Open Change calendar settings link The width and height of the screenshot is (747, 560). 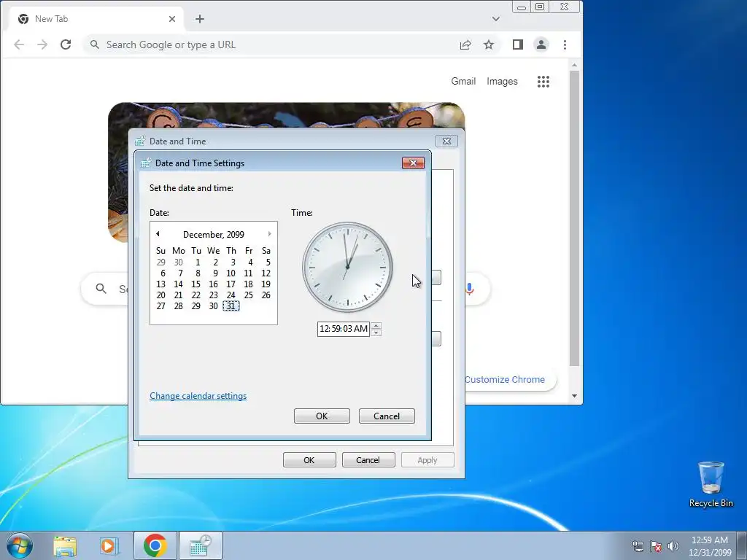pyautogui.click(x=198, y=396)
